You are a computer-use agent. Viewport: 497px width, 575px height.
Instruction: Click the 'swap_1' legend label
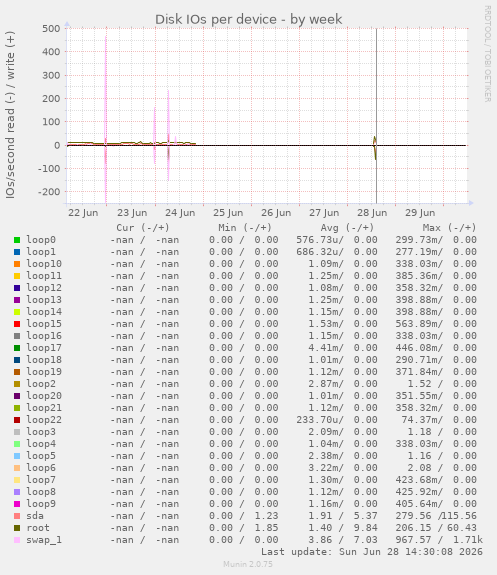click(x=44, y=540)
